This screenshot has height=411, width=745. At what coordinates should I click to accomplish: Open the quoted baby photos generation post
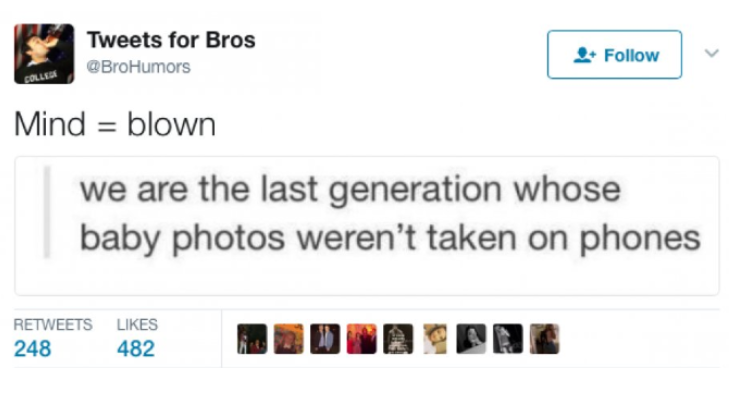point(367,226)
